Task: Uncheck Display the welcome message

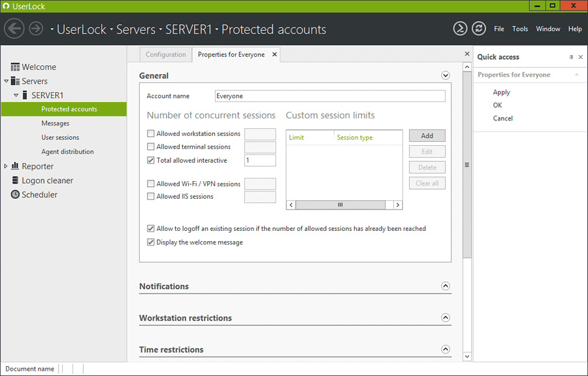Action: pyautogui.click(x=151, y=243)
